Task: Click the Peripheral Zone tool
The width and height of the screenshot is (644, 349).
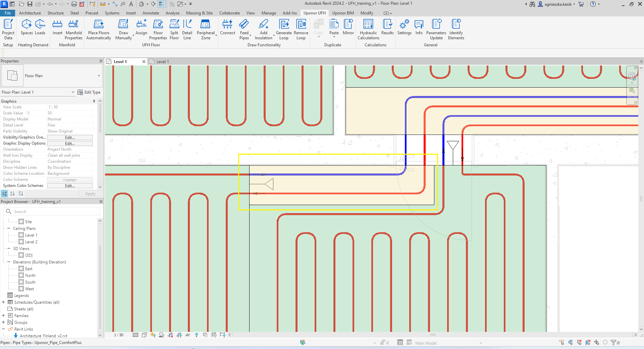Action: (206, 29)
